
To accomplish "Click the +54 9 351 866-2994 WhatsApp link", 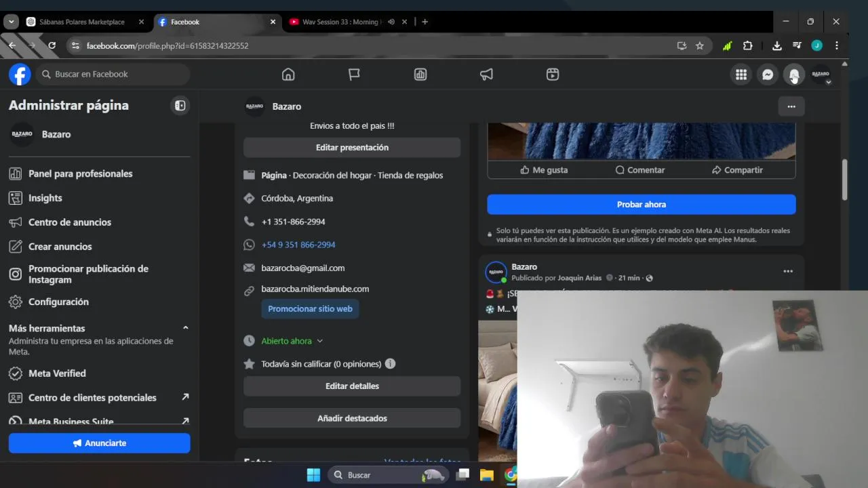I will click(298, 245).
